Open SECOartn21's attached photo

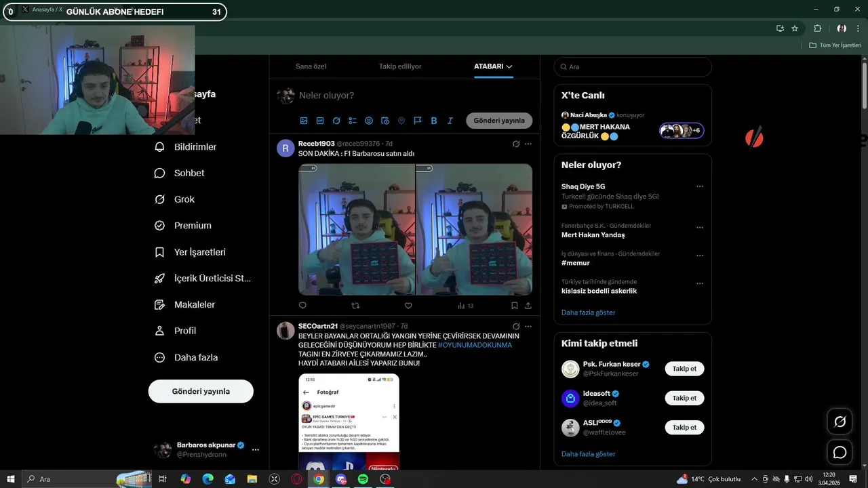349,422
